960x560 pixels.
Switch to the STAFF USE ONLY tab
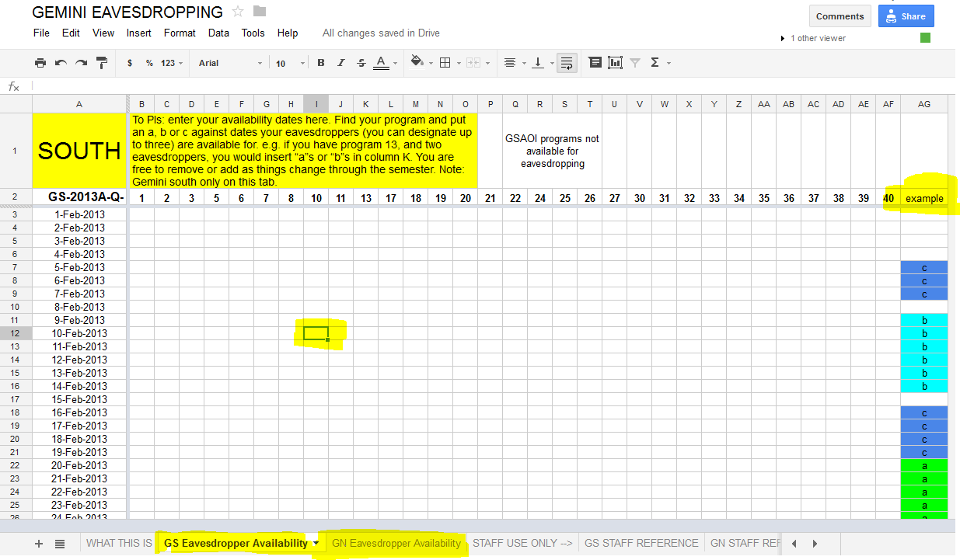[x=522, y=544]
